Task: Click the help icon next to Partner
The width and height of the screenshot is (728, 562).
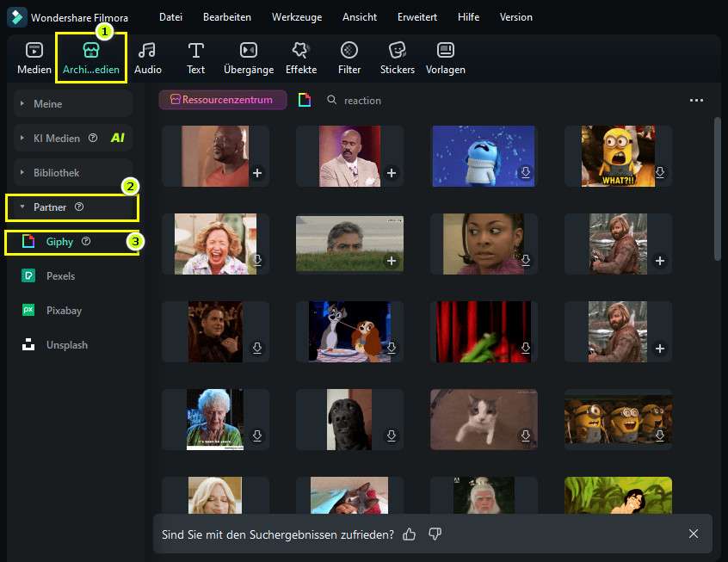Action: [79, 207]
